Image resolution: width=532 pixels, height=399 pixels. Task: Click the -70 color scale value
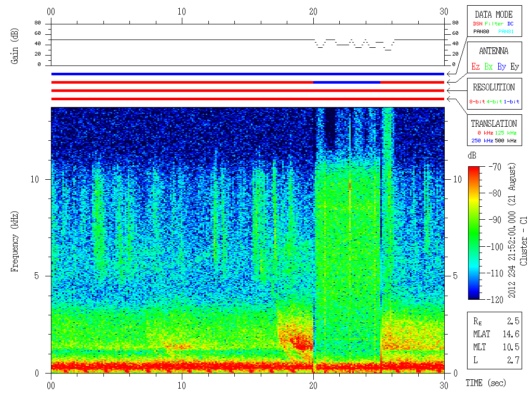pos(495,167)
